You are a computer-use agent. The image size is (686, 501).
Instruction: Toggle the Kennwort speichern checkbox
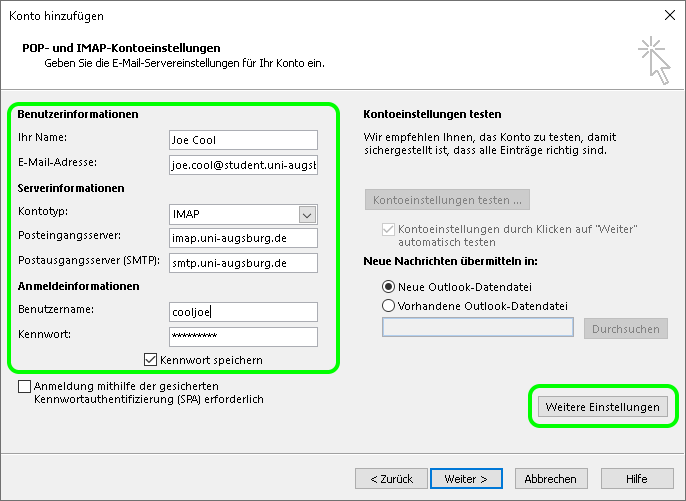click(x=151, y=359)
